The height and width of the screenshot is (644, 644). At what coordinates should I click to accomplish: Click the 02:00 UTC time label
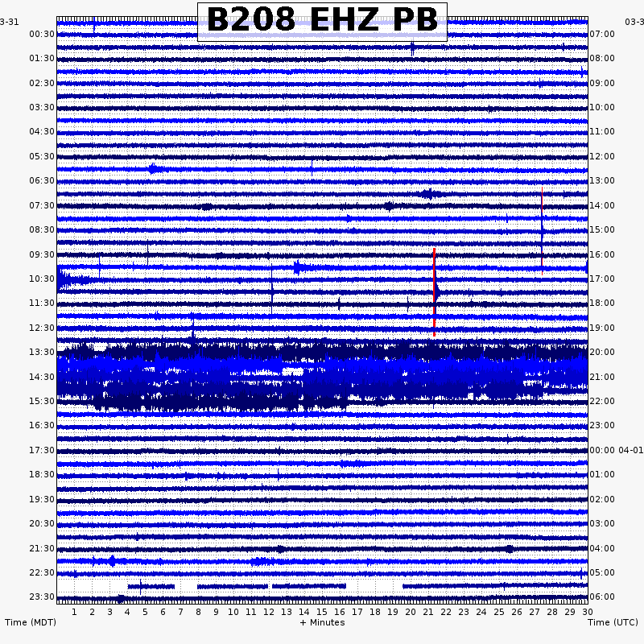[602, 499]
